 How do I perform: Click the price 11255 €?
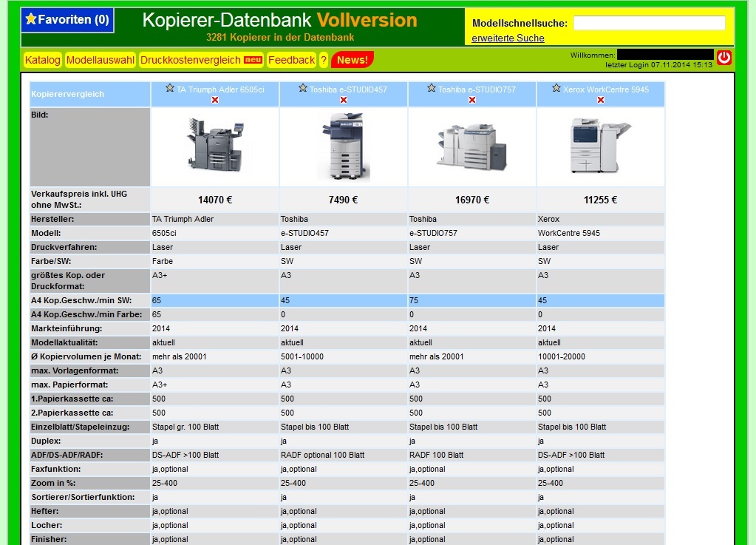tap(600, 200)
